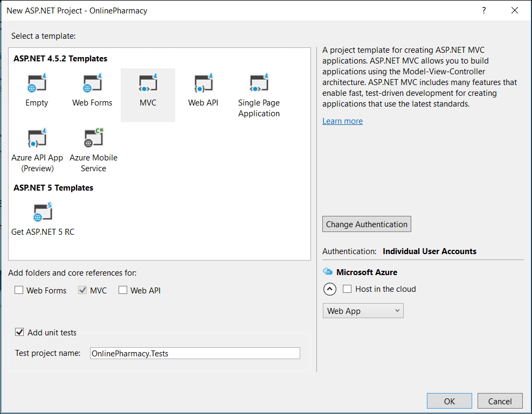Image resolution: width=532 pixels, height=414 pixels.
Task: Enable the Web API references checkbox
Action: (123, 290)
